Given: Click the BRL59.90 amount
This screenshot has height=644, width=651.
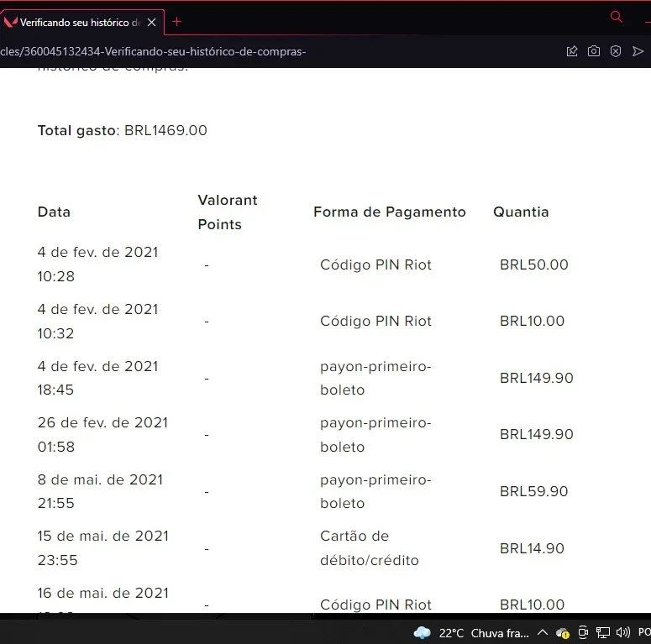Looking at the screenshot, I should pos(534,491).
